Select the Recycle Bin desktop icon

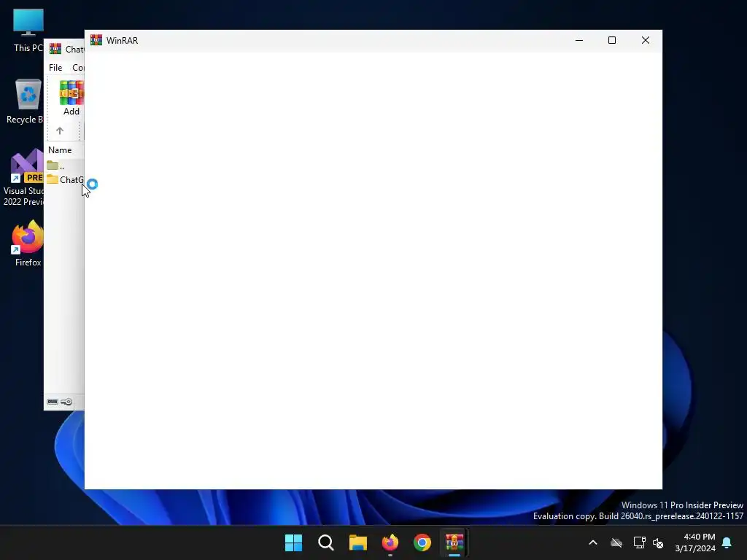[x=26, y=101]
